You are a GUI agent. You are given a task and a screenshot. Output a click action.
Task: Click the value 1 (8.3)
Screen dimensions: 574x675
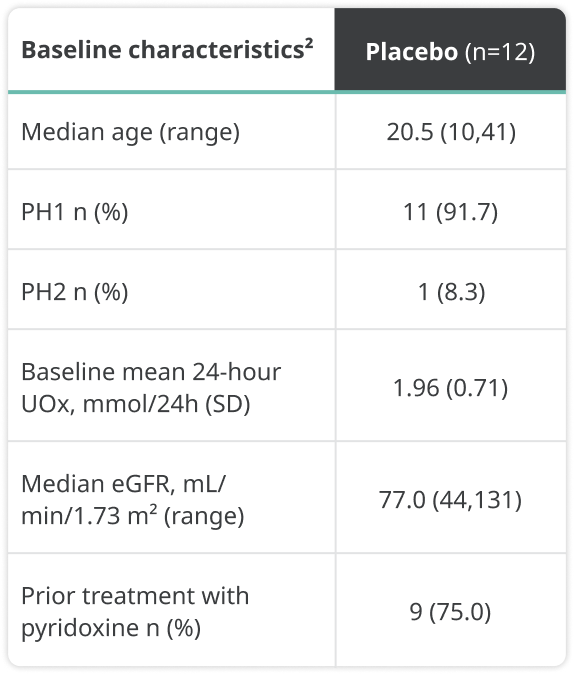click(x=452, y=292)
